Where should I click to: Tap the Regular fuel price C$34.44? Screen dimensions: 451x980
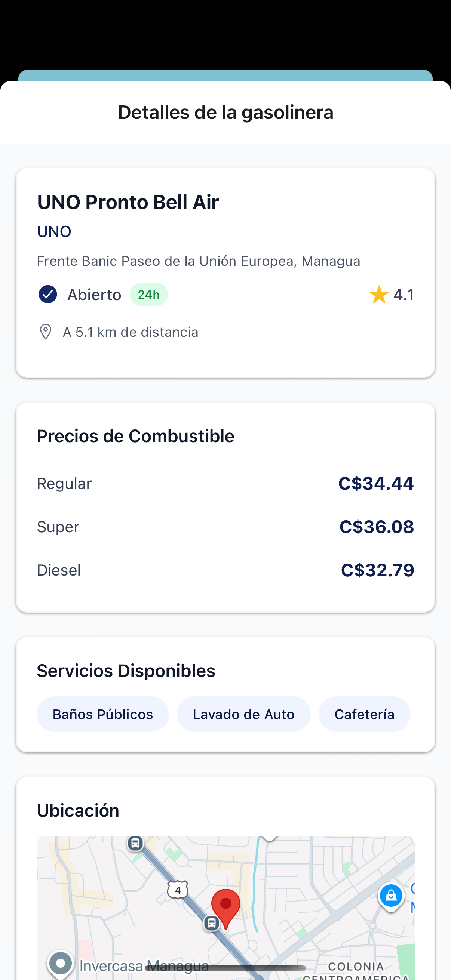375,484
